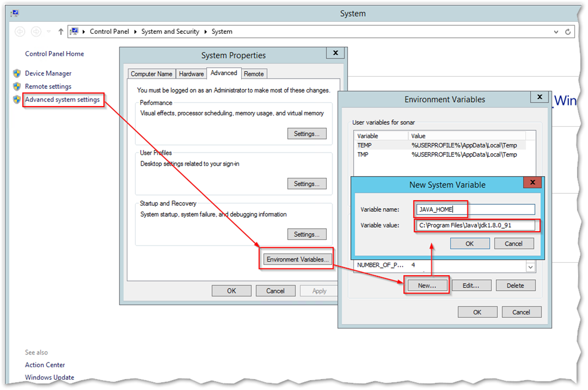The width and height of the screenshot is (588, 390).
Task: Click the Variable value input field
Action: point(475,225)
